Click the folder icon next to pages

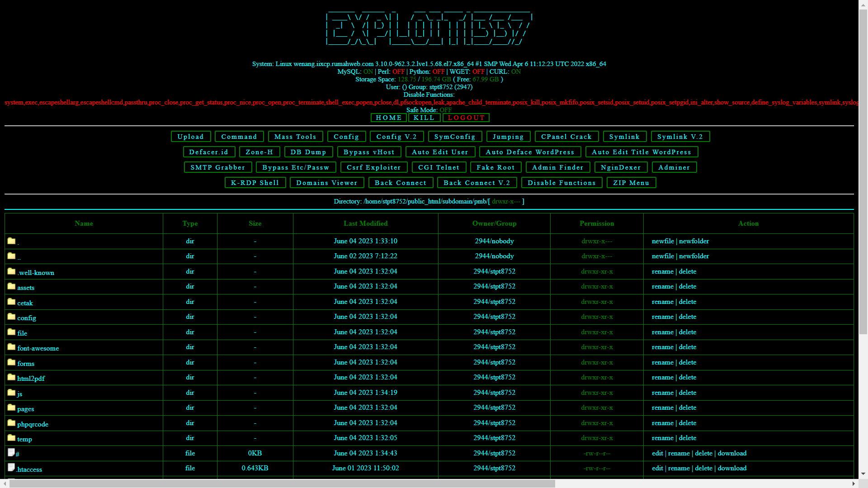11,407
